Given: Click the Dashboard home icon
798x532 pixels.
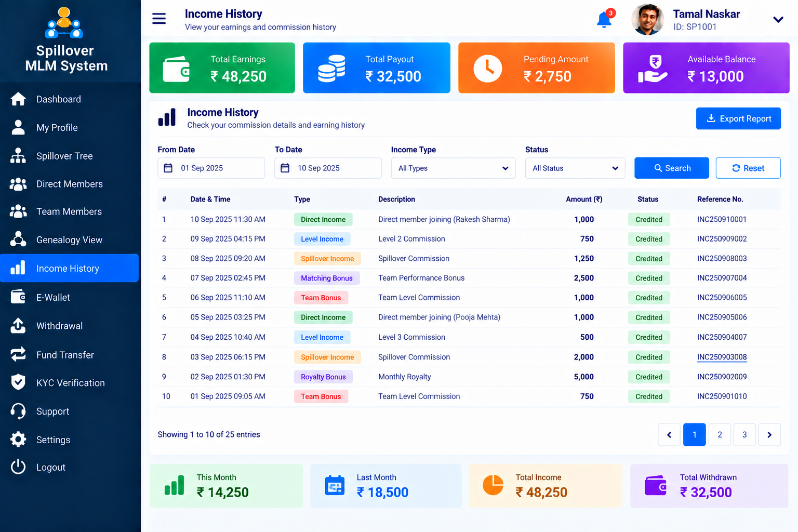Looking at the screenshot, I should (18, 99).
